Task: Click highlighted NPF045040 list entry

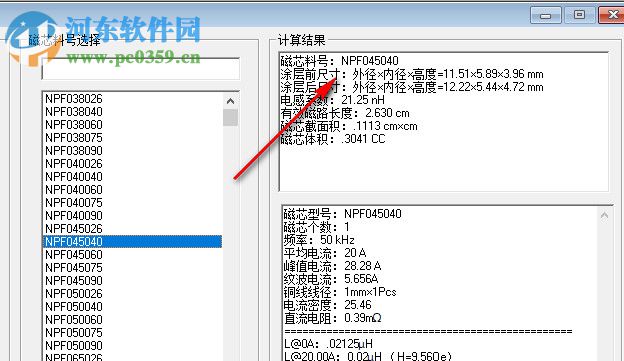Action: (x=132, y=242)
